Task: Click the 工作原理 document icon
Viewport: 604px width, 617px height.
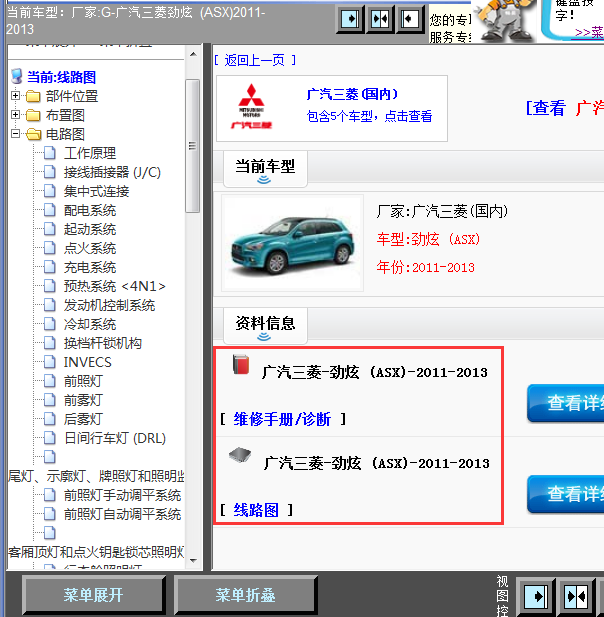Action: click(x=50, y=153)
